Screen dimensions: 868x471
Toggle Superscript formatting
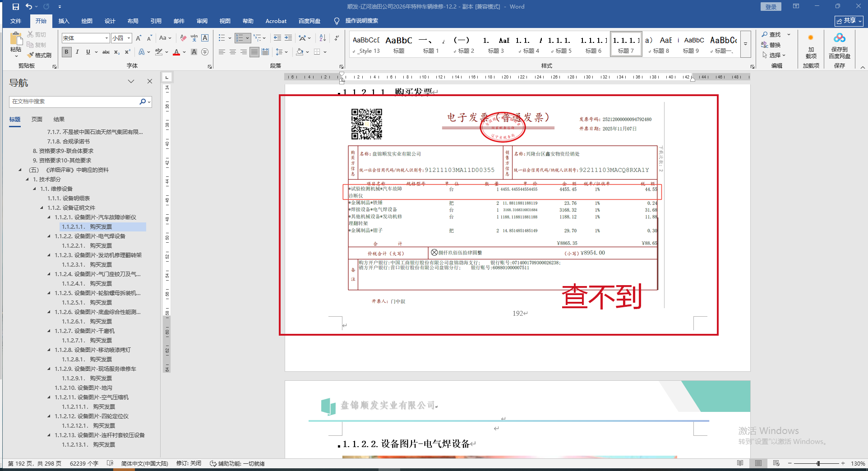(128, 52)
